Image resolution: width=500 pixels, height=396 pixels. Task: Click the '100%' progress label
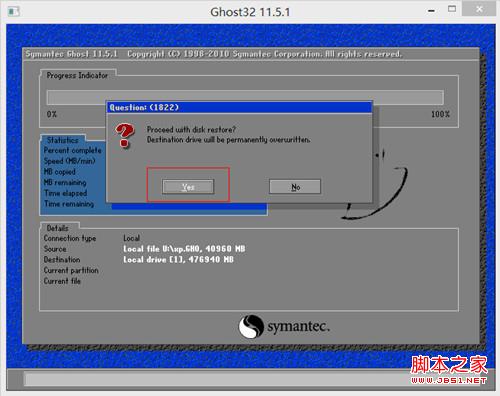tap(441, 114)
